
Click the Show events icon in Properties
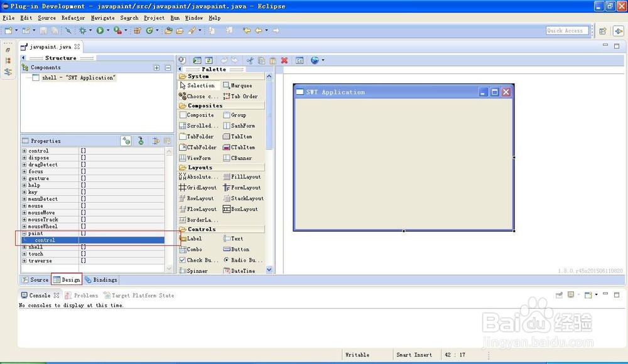point(126,141)
